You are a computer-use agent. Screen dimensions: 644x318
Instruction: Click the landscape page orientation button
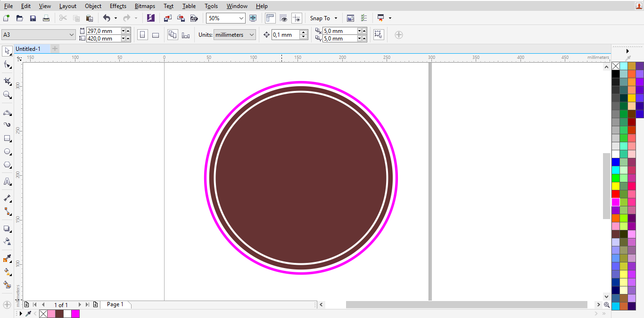(156, 34)
